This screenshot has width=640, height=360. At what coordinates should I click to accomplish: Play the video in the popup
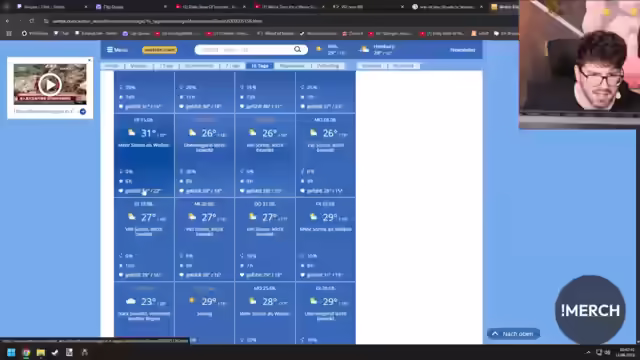[50, 84]
